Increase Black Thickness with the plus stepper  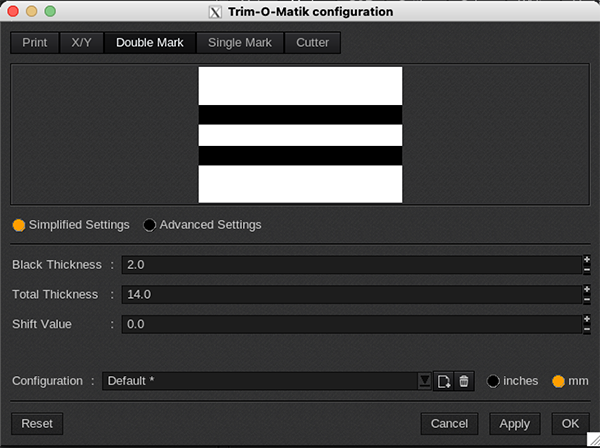click(587, 260)
